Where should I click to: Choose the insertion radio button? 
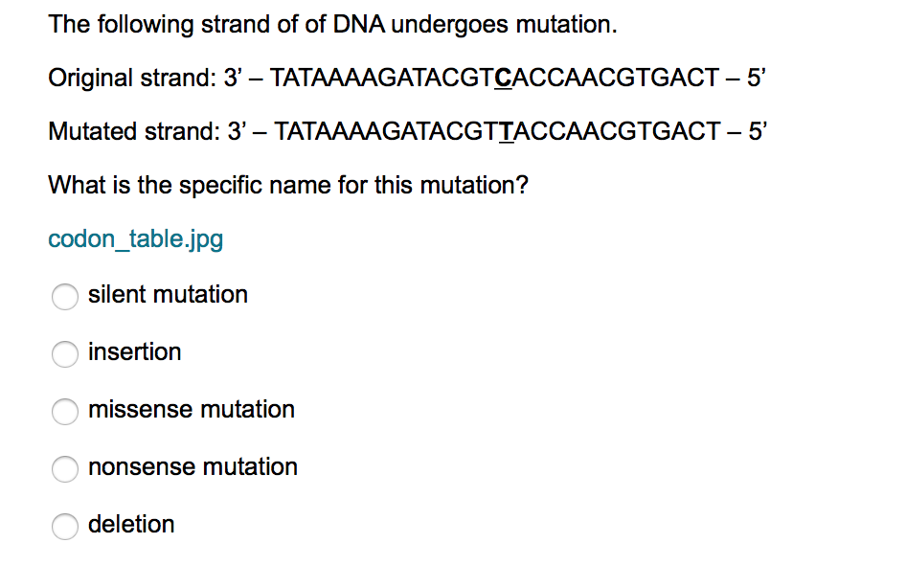click(65, 353)
